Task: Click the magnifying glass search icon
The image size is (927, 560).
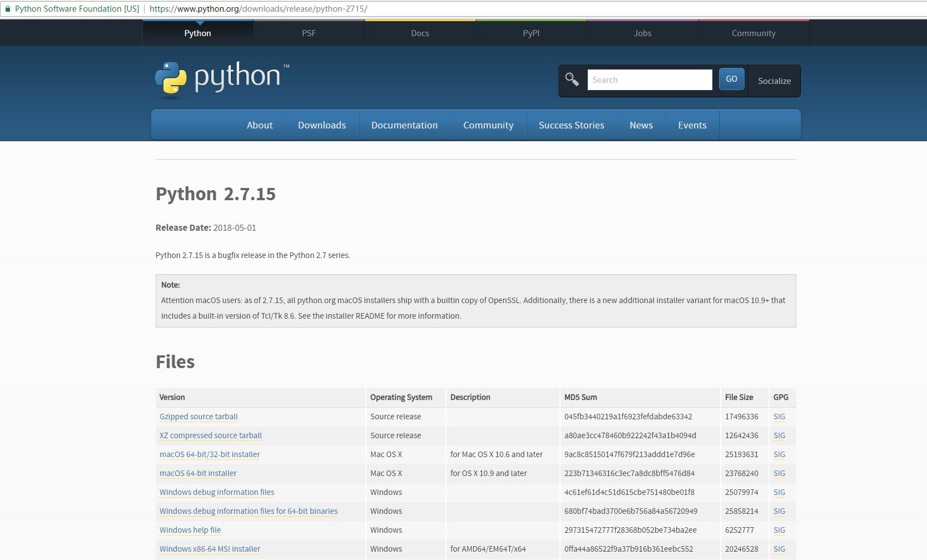Action: point(572,80)
